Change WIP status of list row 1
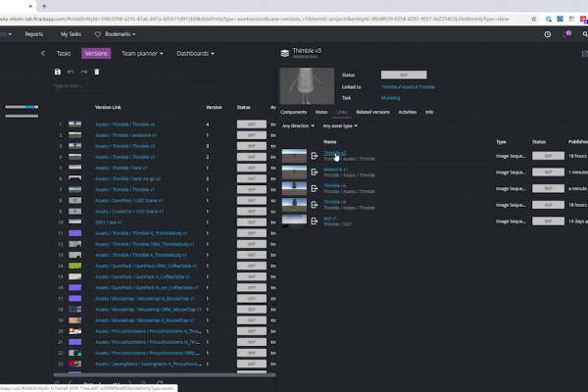This screenshot has height=392, width=588. [x=252, y=124]
